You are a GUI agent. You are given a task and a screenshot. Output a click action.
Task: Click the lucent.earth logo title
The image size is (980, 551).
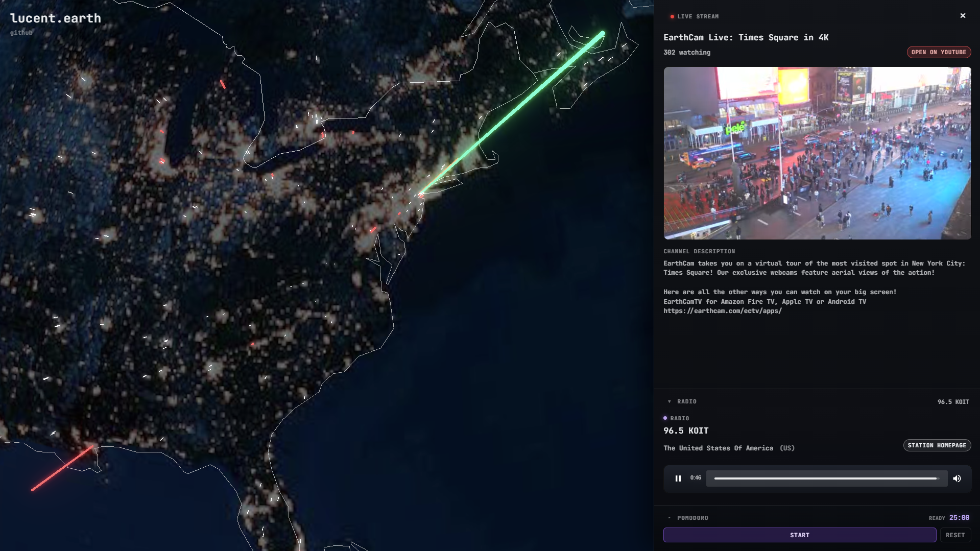pos(56,18)
